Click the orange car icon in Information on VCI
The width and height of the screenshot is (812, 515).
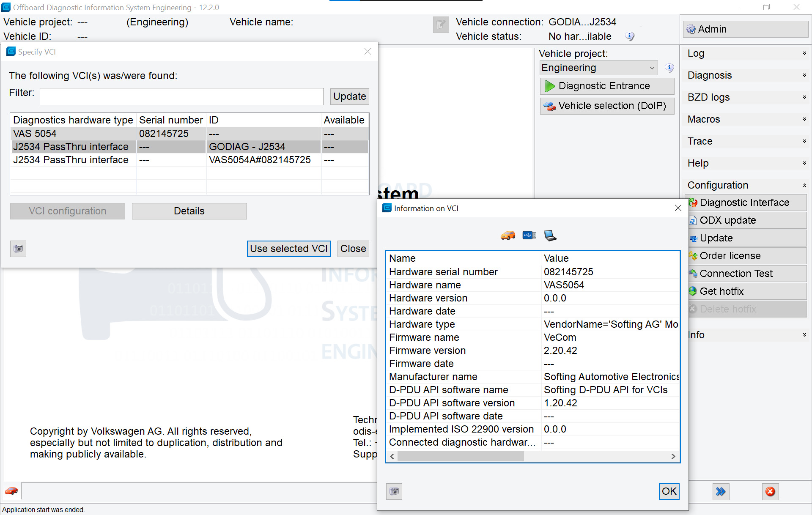point(508,236)
